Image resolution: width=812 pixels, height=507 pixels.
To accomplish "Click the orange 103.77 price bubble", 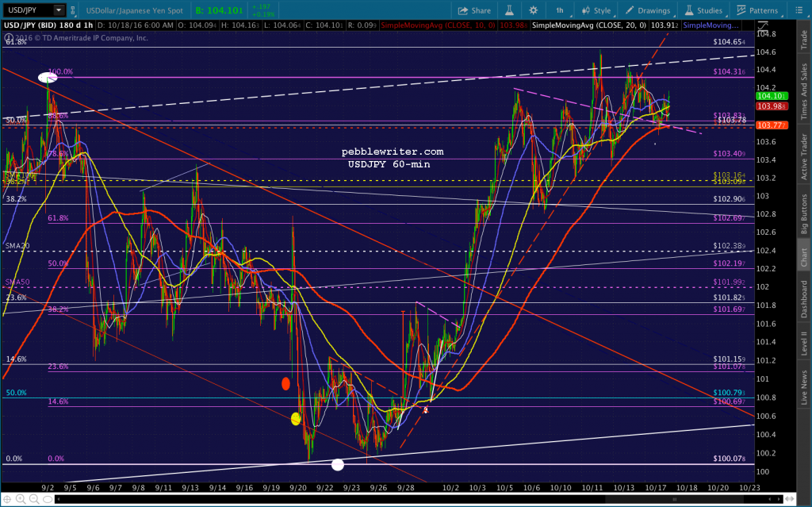I will 772,125.
